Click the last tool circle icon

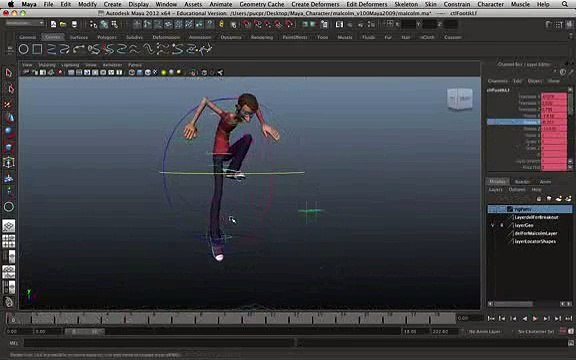(9, 207)
